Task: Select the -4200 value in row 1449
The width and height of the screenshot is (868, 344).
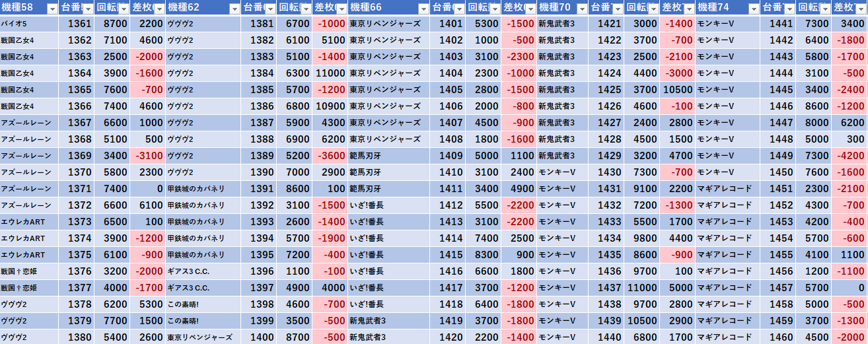Action: tap(849, 156)
